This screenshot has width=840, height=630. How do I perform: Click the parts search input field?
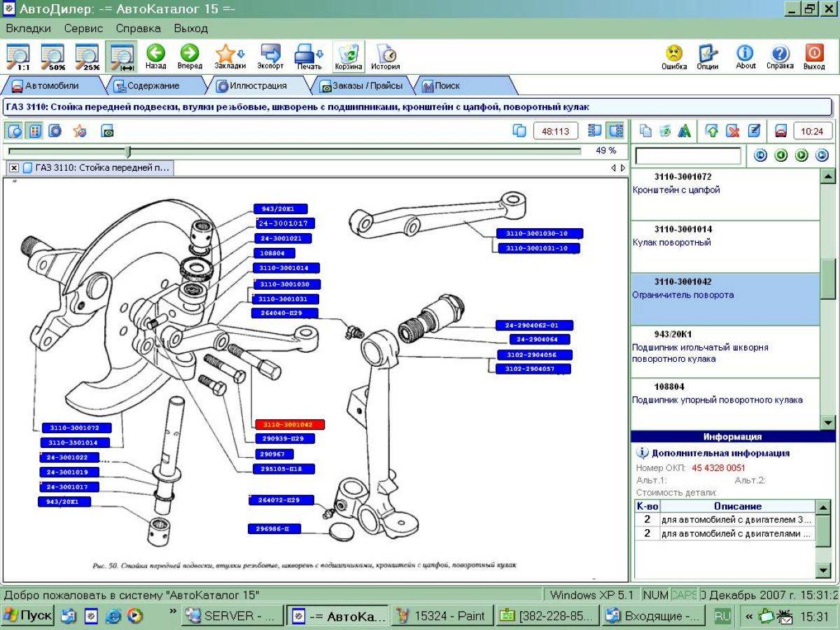tap(687, 155)
